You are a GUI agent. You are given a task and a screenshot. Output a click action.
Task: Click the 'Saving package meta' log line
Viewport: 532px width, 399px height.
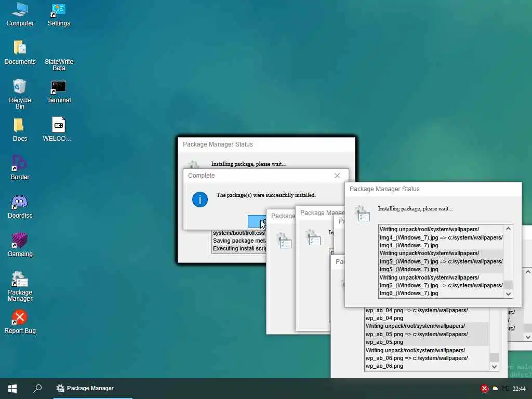[239, 241]
